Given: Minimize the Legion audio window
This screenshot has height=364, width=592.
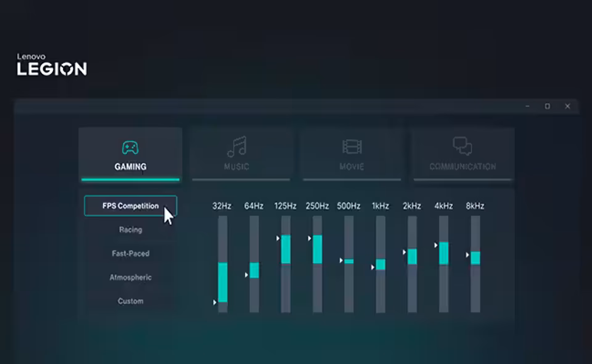Looking at the screenshot, I should pos(527,106).
